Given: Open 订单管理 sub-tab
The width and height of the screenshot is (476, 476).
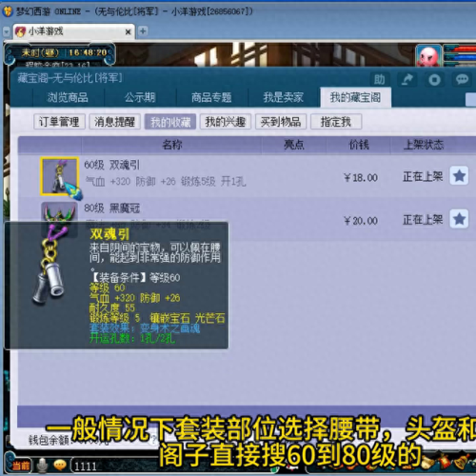Looking at the screenshot, I should 59,122.
